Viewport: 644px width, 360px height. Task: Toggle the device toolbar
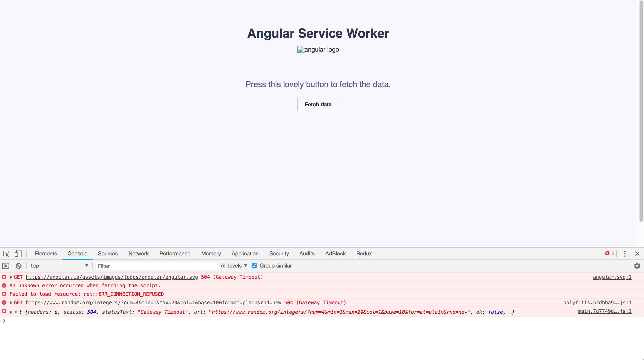coord(18,253)
